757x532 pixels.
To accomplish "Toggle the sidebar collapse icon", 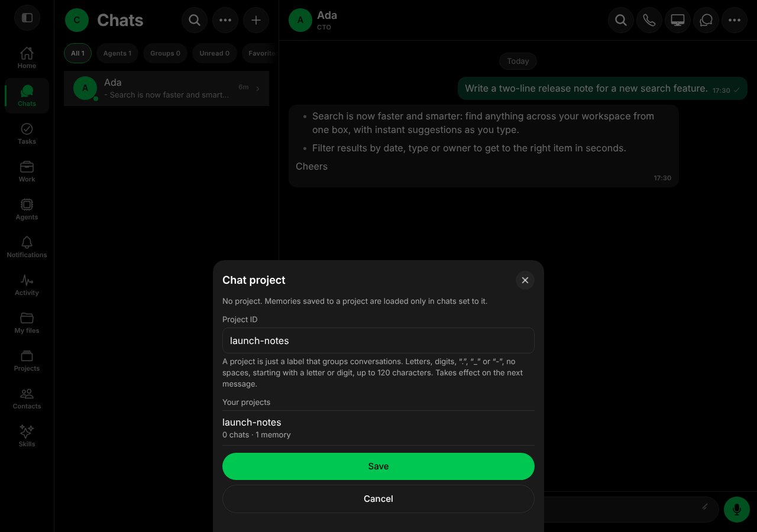I will [x=27, y=18].
